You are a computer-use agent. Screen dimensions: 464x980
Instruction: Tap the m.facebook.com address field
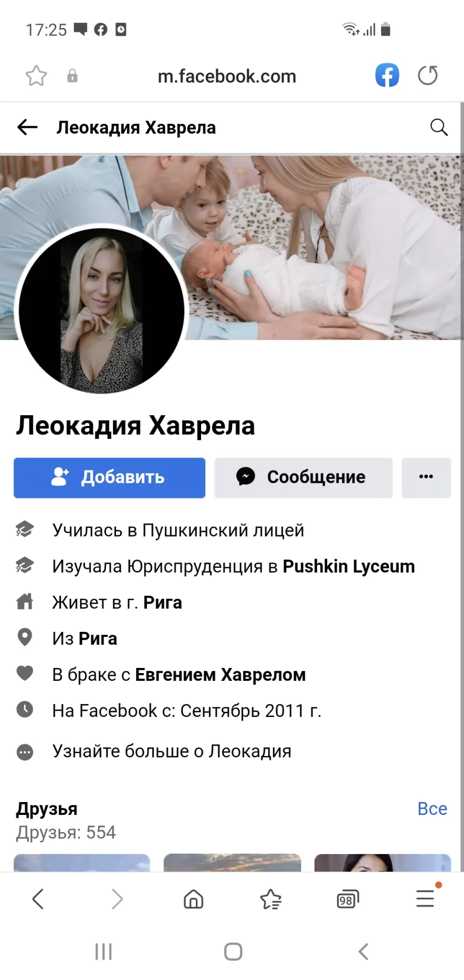[227, 76]
